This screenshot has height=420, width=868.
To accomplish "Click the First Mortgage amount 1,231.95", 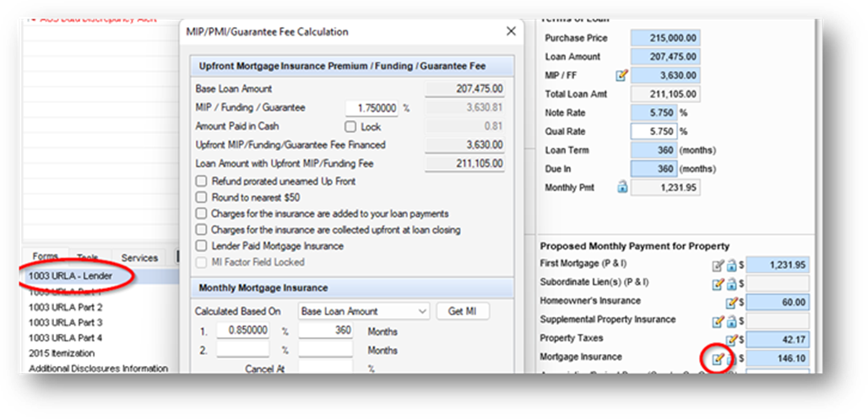I will [778, 265].
